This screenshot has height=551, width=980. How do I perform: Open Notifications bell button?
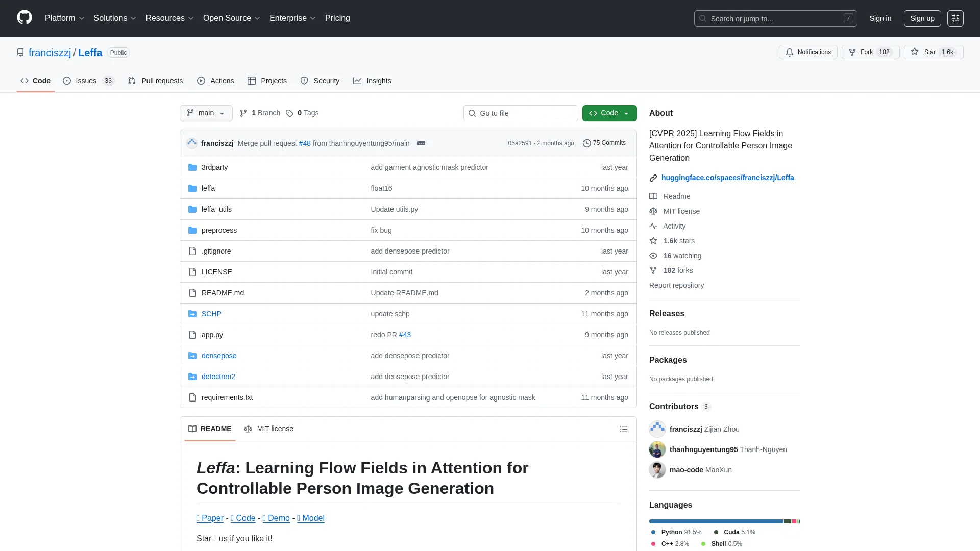808,52
